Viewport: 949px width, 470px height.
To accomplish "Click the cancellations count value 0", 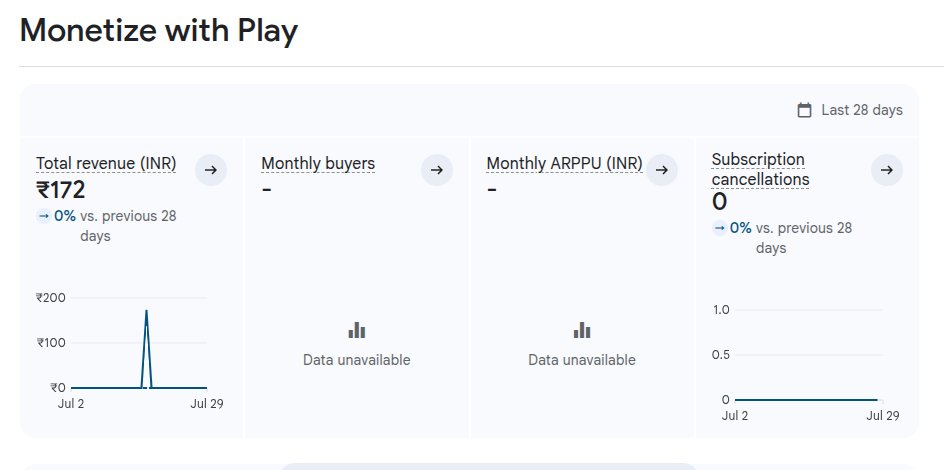I will pyautogui.click(x=719, y=202).
